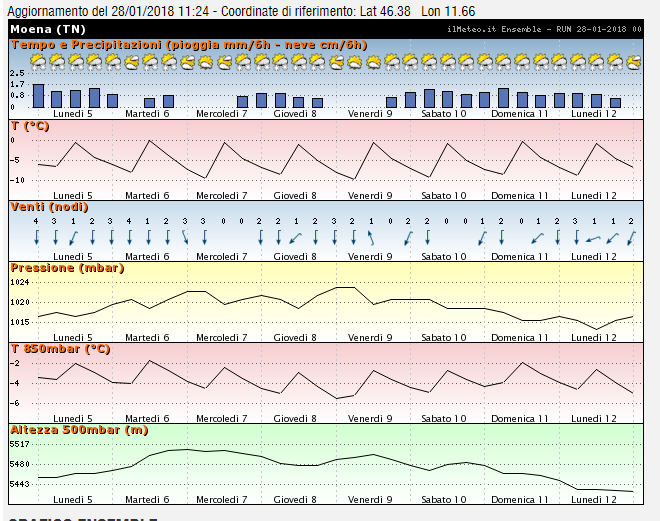This screenshot has width=660, height=521.
Task: Click Martedì 6 in the precipitation panel
Action: click(147, 114)
